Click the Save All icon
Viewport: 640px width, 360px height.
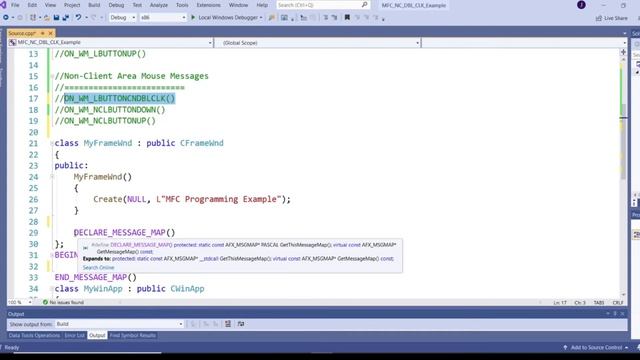[x=65, y=18]
